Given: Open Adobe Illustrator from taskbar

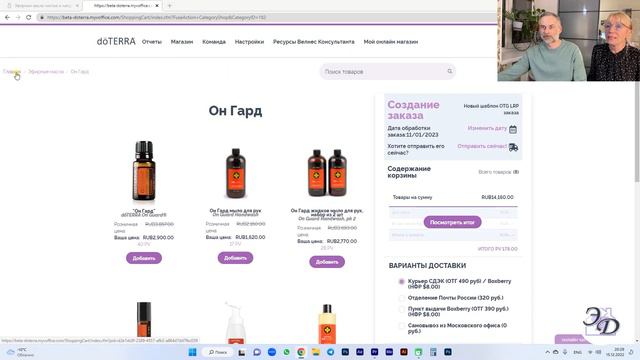Looking at the screenshot, I should (404, 352).
